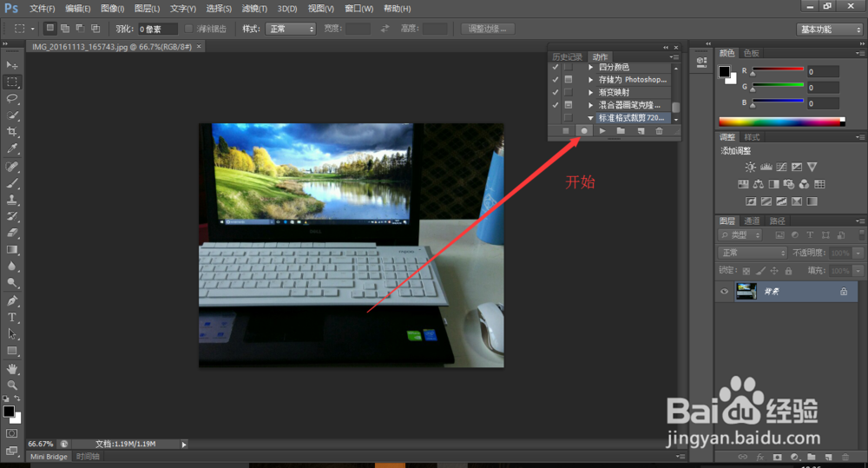Select the Blur tool
The image size is (868, 468).
pyautogui.click(x=11, y=267)
